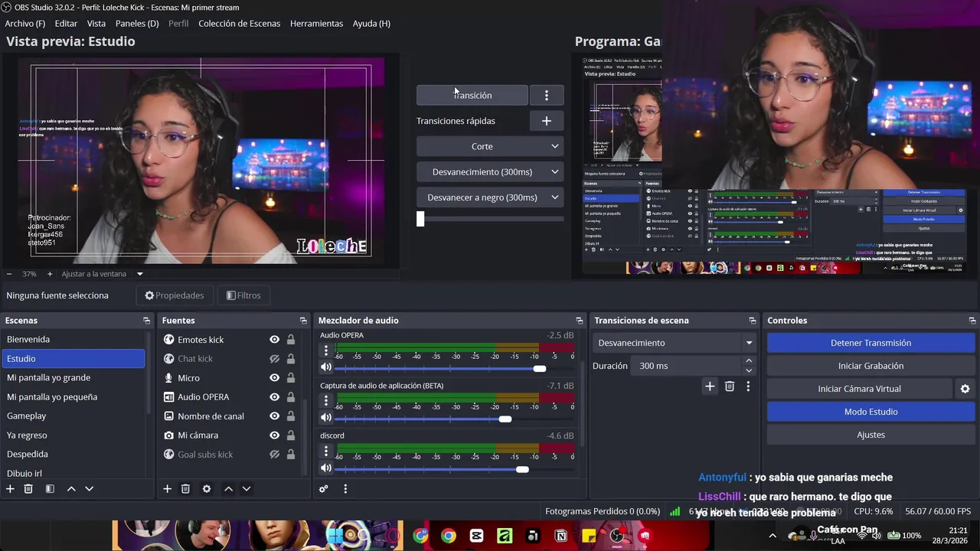Open Vista menu
The height and width of the screenshot is (551, 980).
click(x=96, y=24)
